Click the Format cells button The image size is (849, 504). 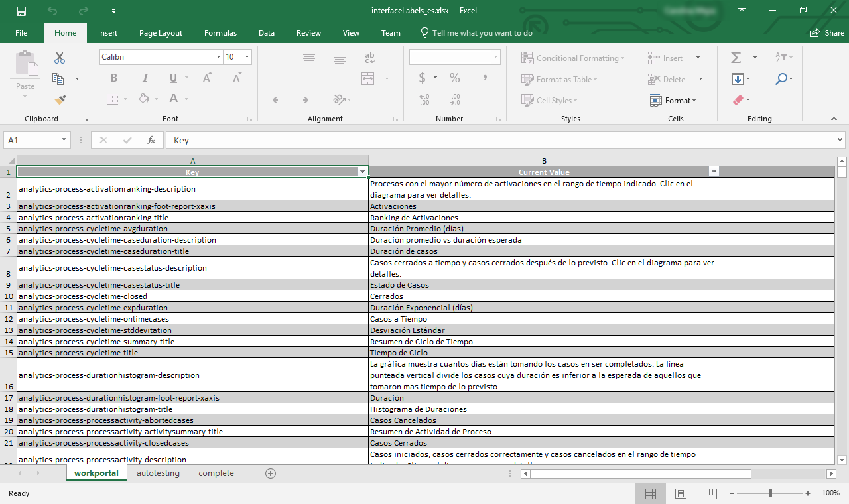673,100
